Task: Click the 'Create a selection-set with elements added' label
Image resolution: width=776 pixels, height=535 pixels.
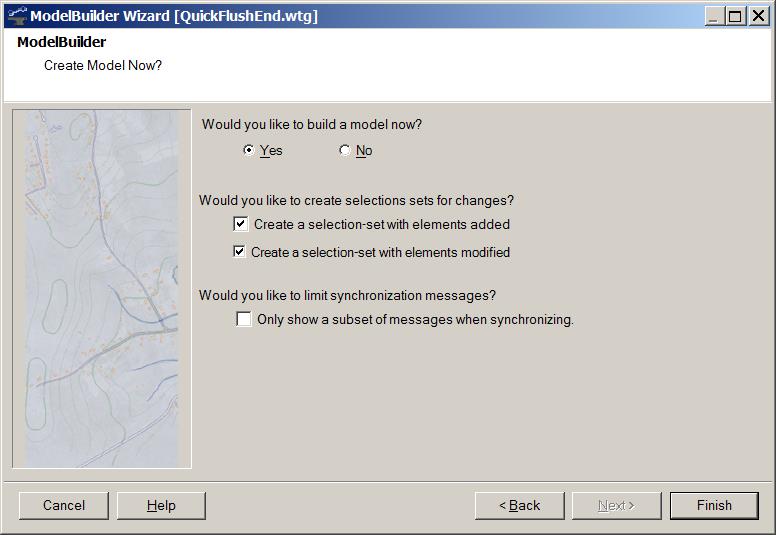Action: click(x=382, y=225)
